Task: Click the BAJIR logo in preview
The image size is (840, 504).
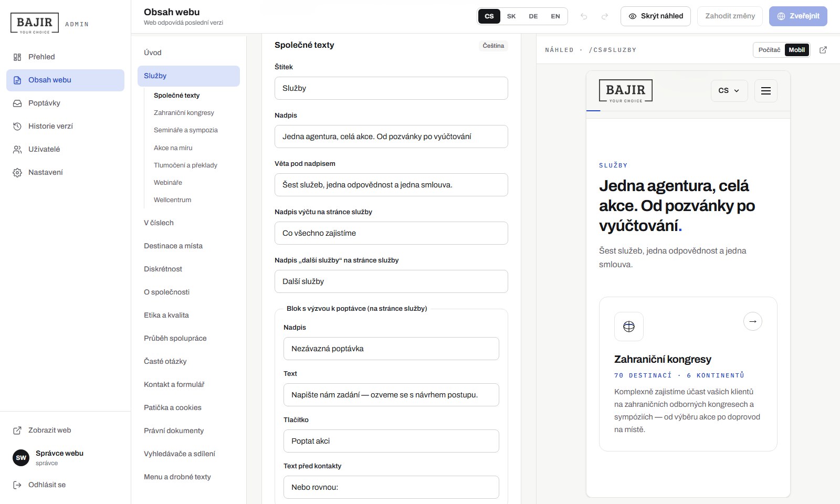Action: [626, 91]
